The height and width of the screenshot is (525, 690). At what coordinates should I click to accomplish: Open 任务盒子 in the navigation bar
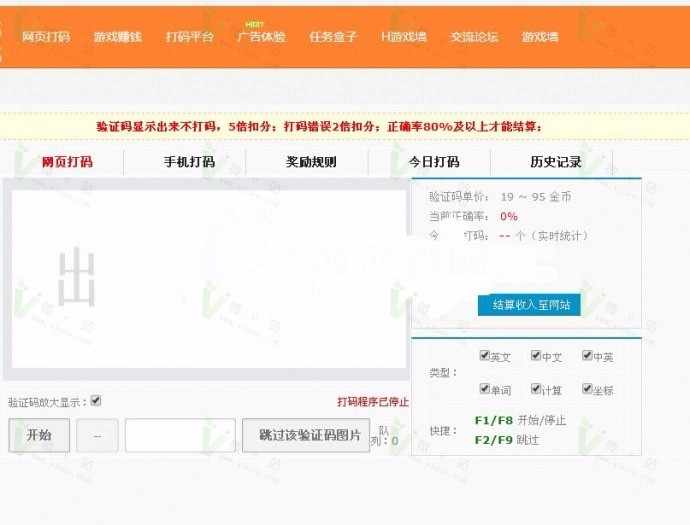coord(333,37)
